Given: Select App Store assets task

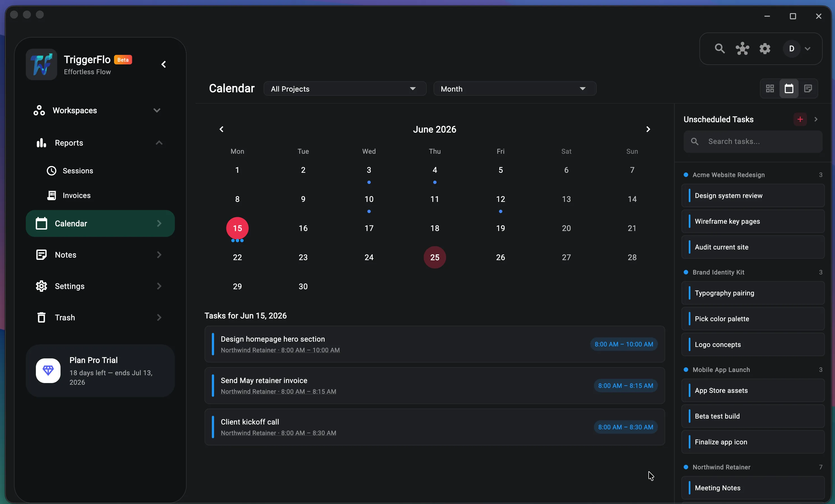Looking at the screenshot, I should [753, 391].
